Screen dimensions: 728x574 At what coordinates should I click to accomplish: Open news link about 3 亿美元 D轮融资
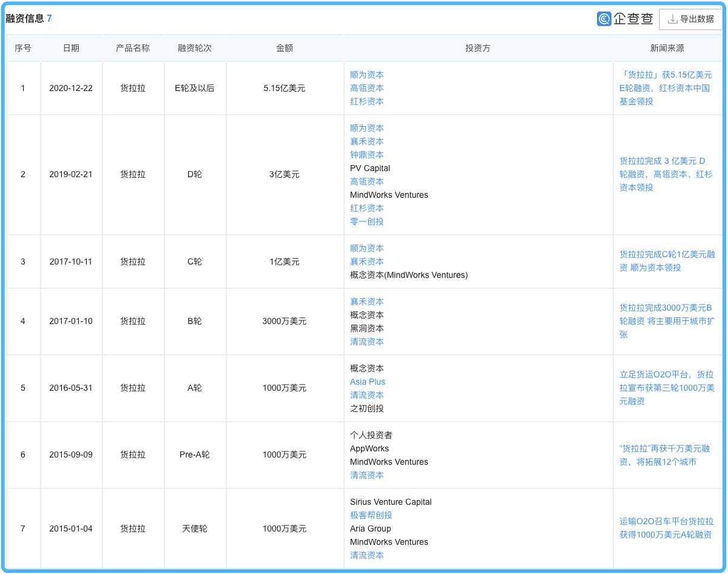[665, 174]
